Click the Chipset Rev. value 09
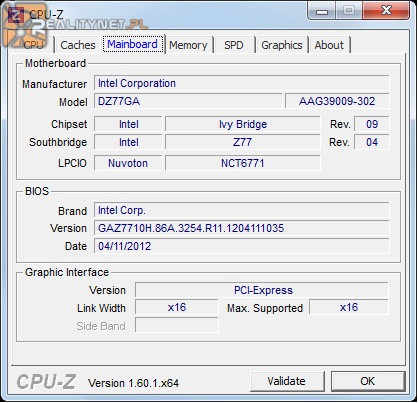418x403 pixels. point(372,124)
